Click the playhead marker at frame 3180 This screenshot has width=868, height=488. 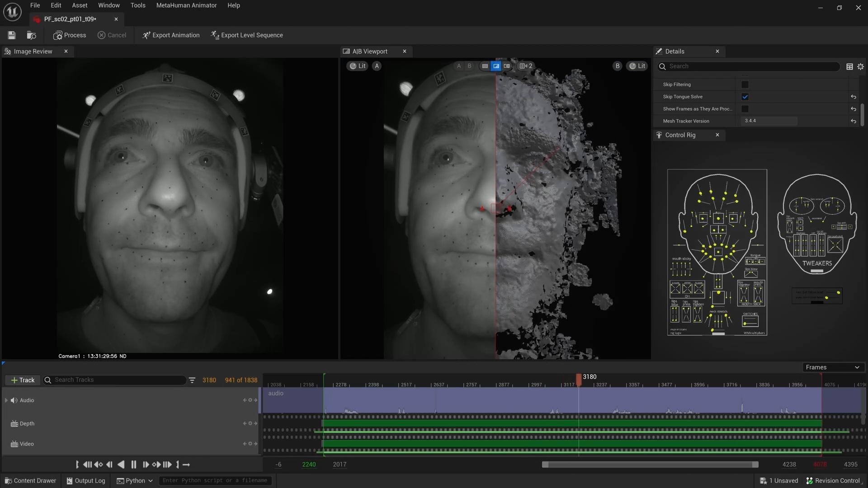(579, 380)
